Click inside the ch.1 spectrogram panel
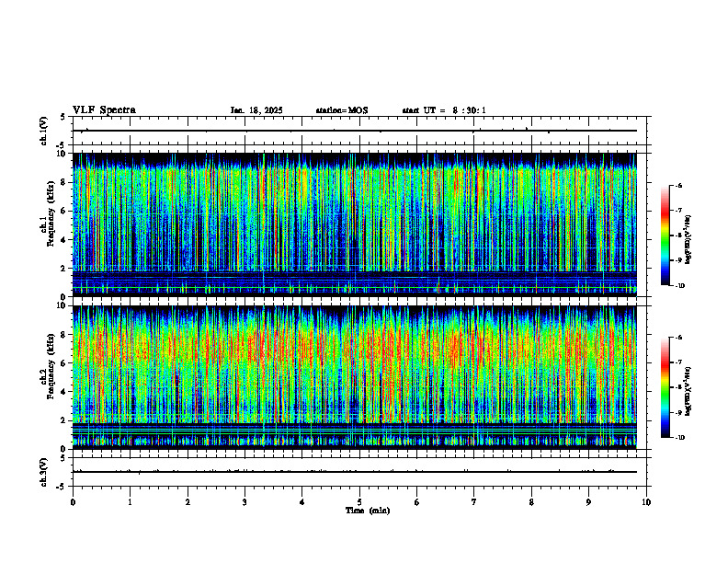This screenshot has height=563, width=728. point(355,224)
